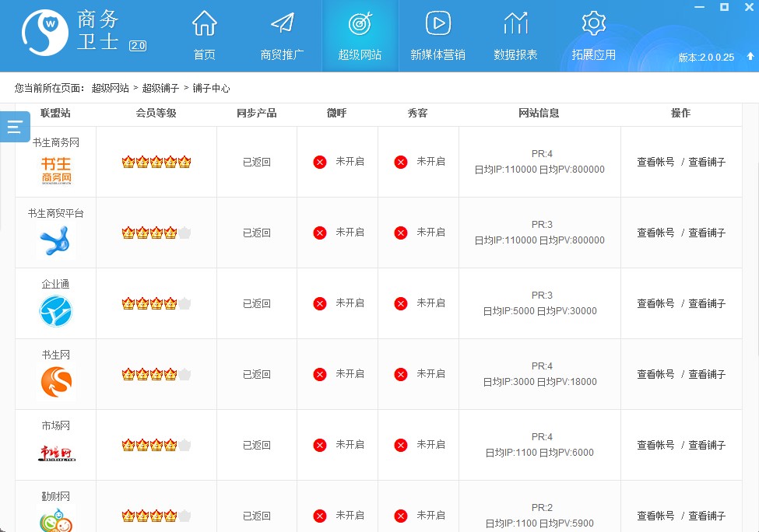Viewport: 759px width, 532px height.
Task: Click 查看铺子 for 企业通
Action: pos(707,303)
